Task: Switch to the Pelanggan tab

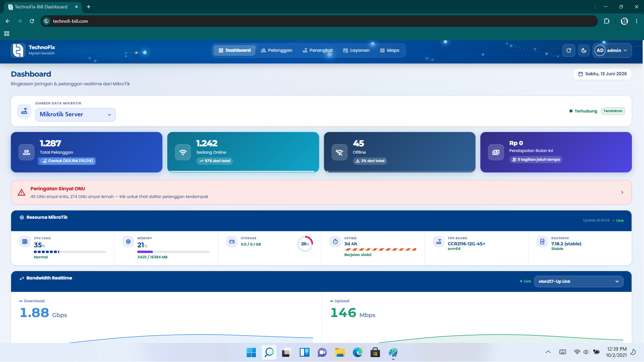Action: (x=276, y=50)
